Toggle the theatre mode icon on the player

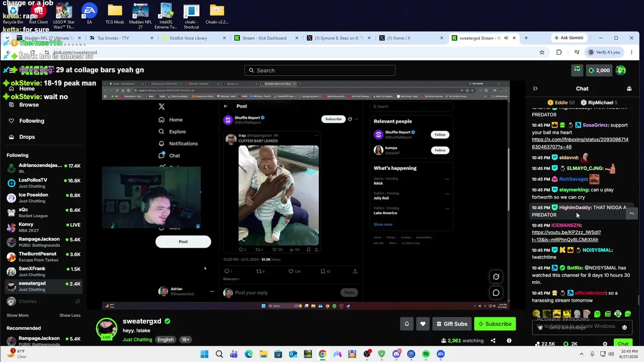coord(496,277)
